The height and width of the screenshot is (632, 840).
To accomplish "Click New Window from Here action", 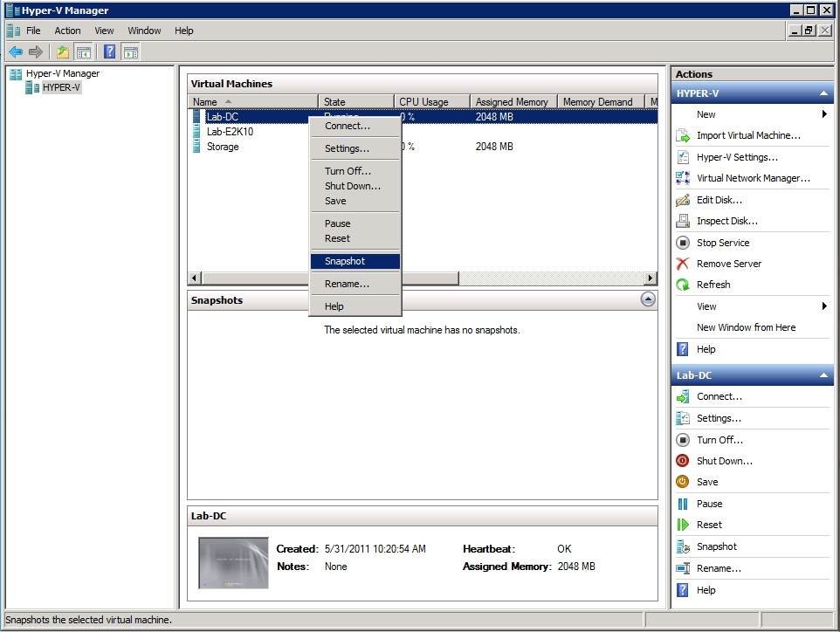I will click(x=746, y=327).
